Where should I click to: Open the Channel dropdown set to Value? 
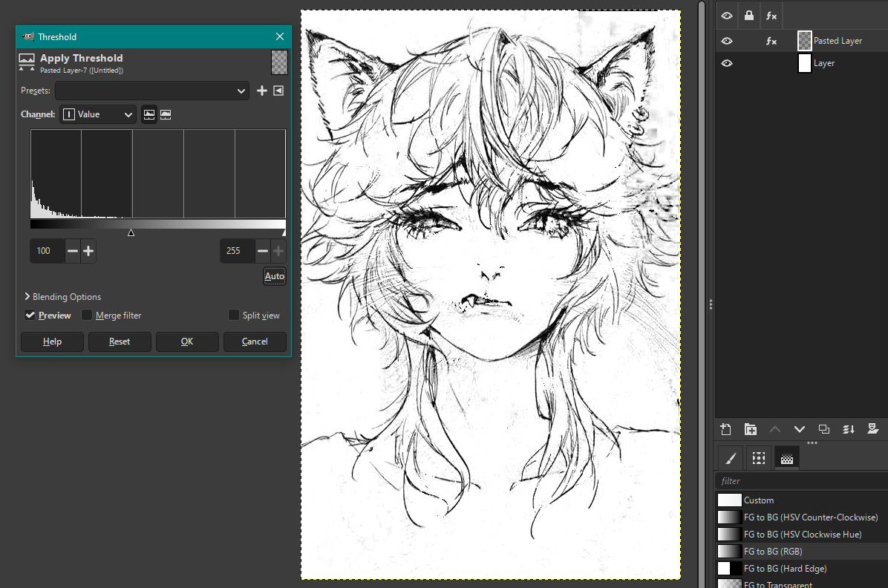pos(98,114)
